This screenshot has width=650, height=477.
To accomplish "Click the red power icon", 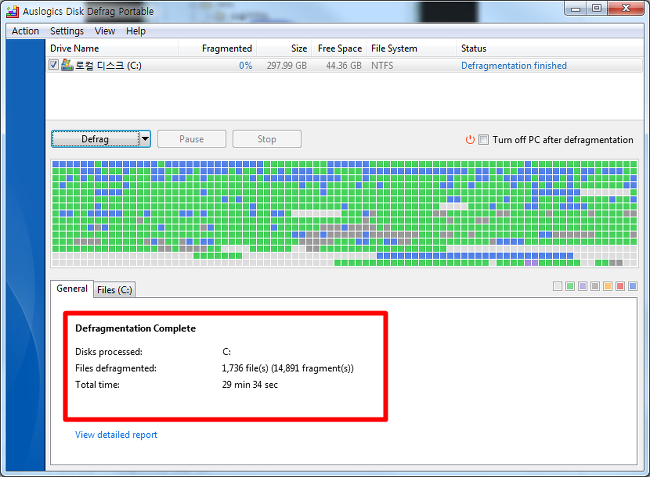I will point(470,140).
